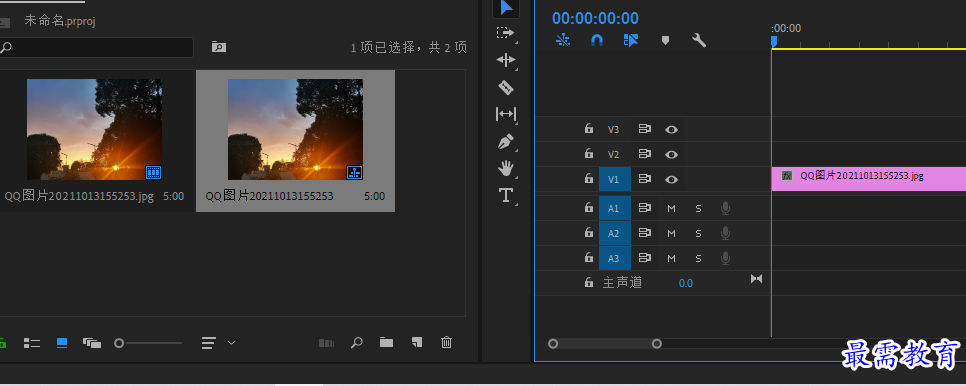966x386 pixels.
Task: Select QQ图片20211013155253.jpg thumbnail in project bin
Action: click(94, 129)
